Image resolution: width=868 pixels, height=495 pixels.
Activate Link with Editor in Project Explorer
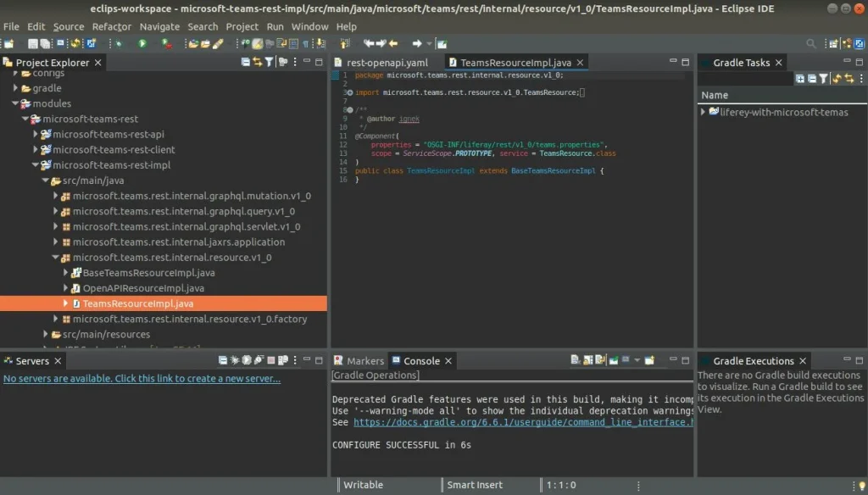point(257,61)
